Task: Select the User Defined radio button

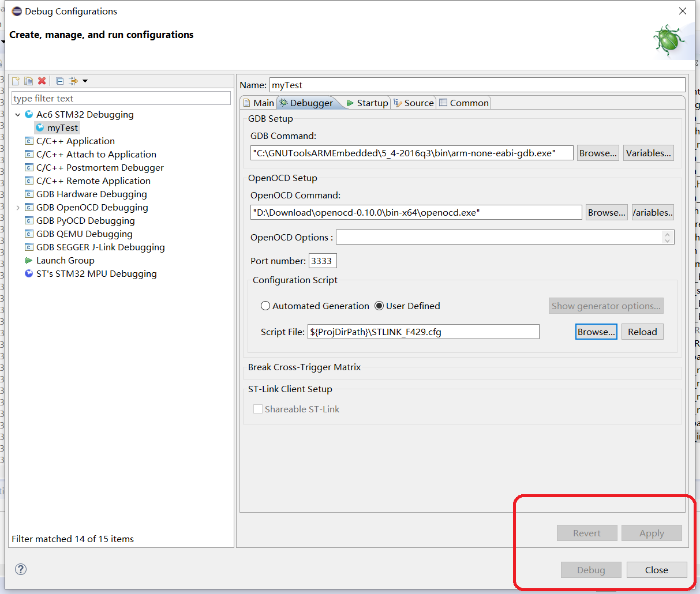Action: tap(379, 306)
